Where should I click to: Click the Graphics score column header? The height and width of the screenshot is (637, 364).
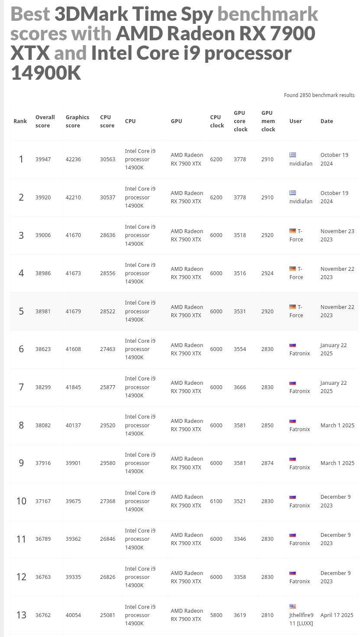[x=77, y=121]
